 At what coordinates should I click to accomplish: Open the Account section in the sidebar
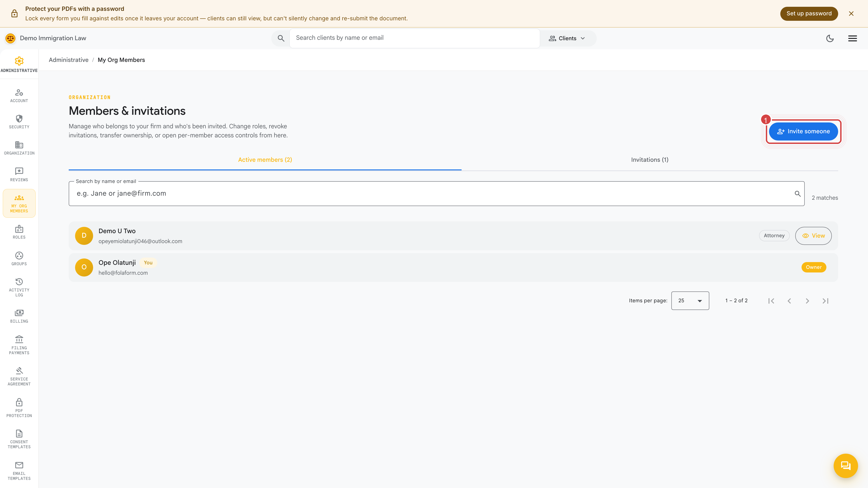(x=19, y=96)
